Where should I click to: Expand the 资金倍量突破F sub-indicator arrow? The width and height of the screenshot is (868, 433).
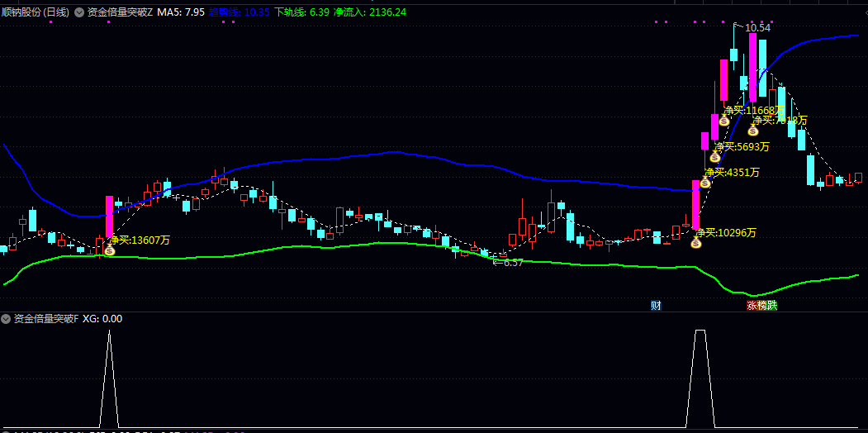point(6,318)
